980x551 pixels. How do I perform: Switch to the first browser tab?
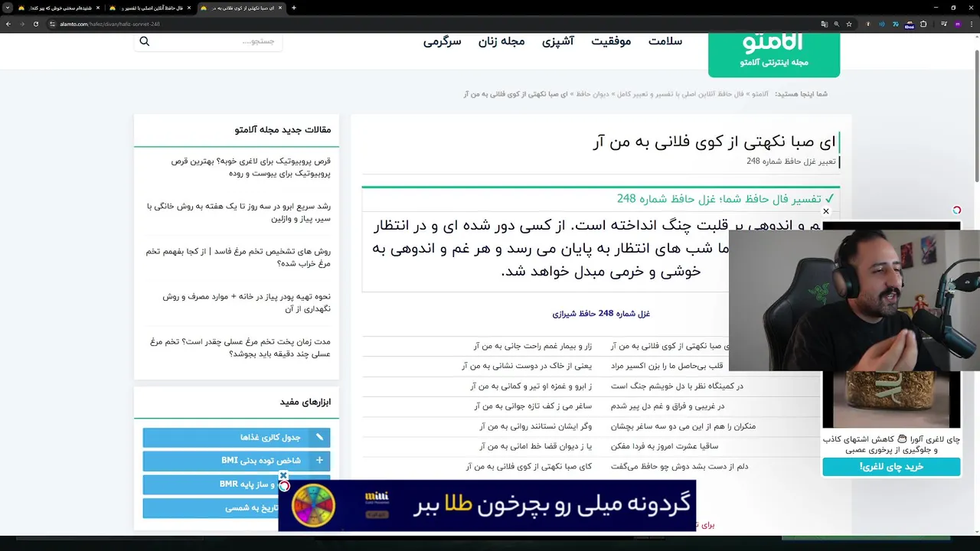click(59, 8)
